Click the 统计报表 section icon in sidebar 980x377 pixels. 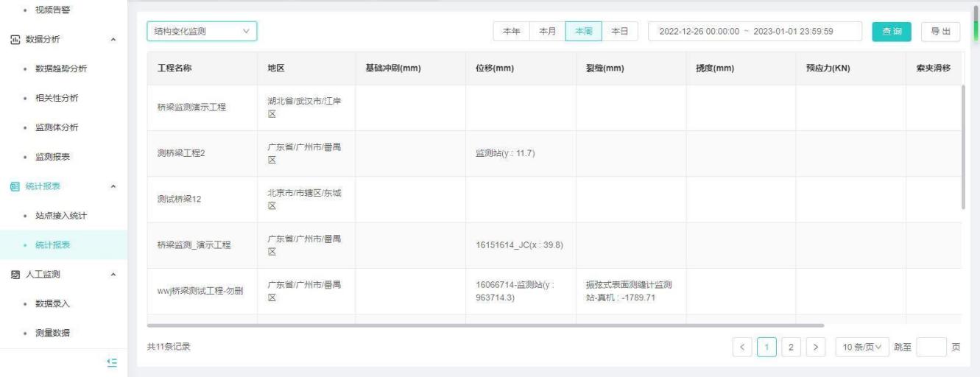click(x=14, y=186)
